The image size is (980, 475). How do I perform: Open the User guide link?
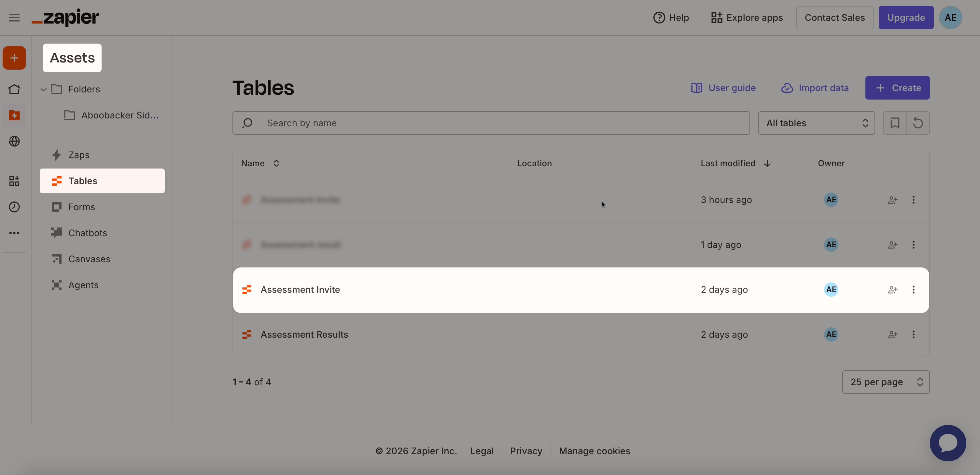tap(723, 88)
